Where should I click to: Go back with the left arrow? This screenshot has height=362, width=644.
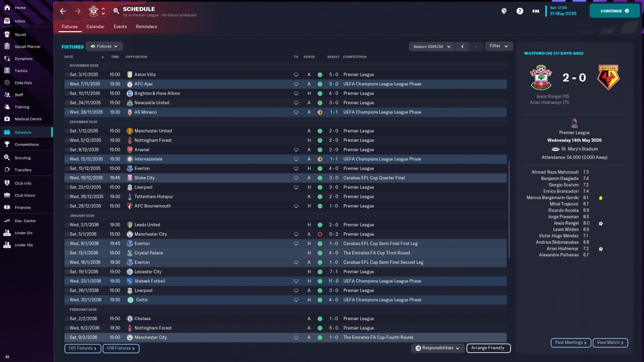point(63,11)
